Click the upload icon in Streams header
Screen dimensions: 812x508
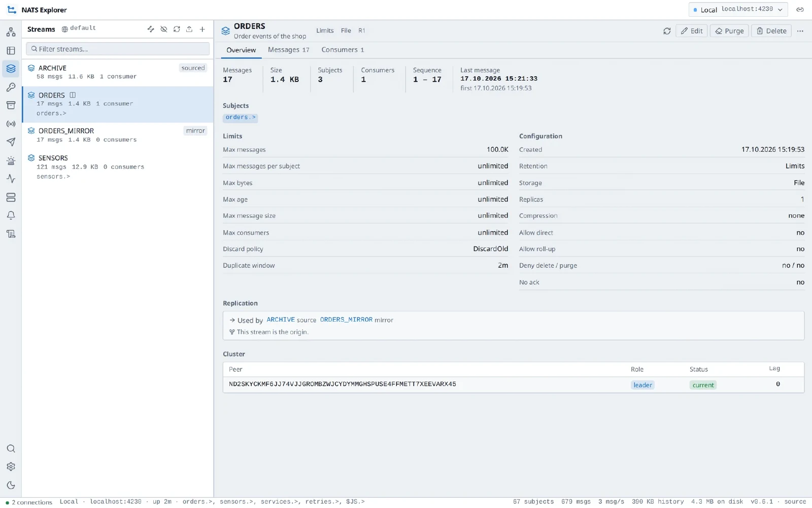[189, 29]
